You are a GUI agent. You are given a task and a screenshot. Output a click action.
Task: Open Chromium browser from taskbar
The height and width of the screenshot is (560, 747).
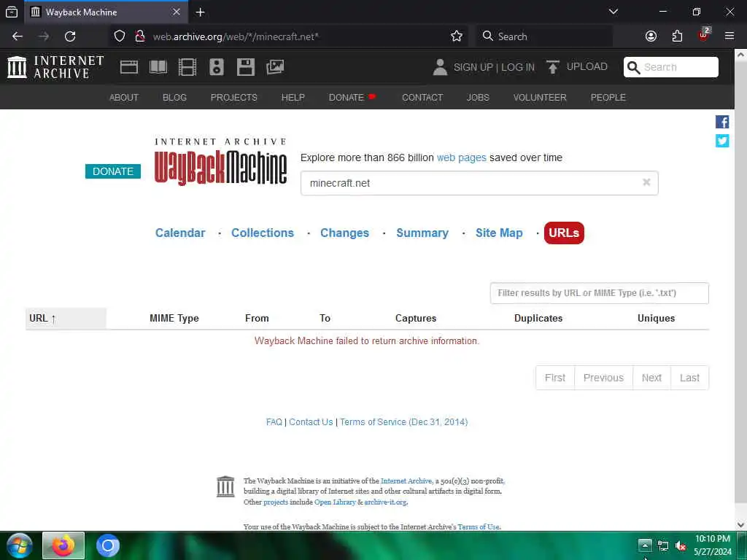[x=108, y=545]
